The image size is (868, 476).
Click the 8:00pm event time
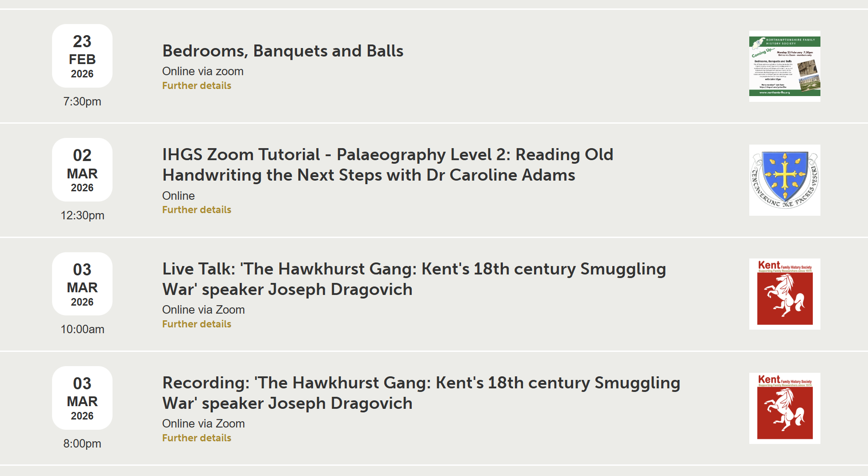(82, 444)
